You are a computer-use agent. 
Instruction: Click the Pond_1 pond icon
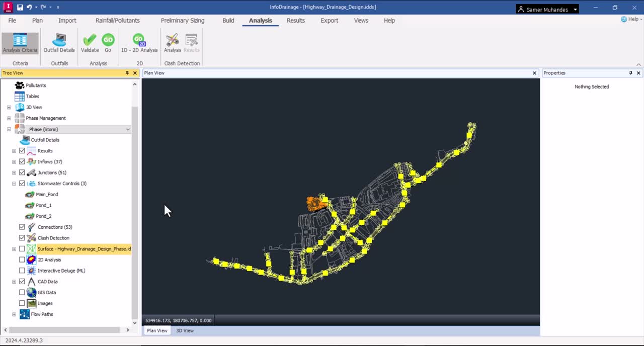[x=30, y=205]
